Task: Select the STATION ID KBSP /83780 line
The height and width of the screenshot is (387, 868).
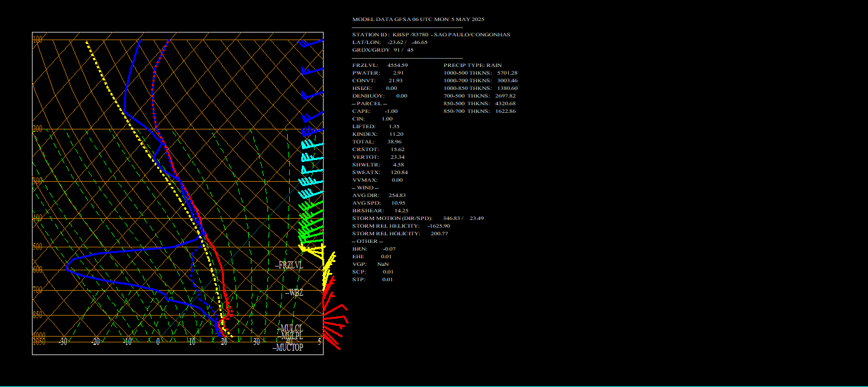Action: (x=431, y=34)
